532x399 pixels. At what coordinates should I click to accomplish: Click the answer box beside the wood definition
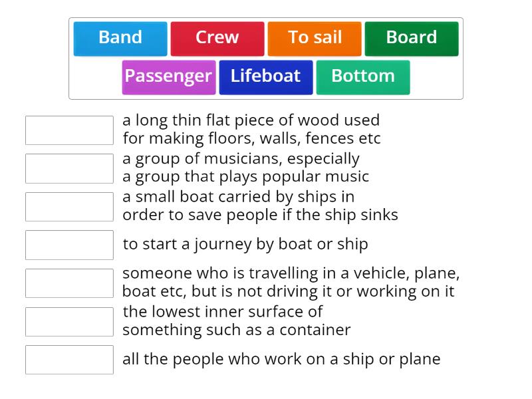[x=69, y=130]
